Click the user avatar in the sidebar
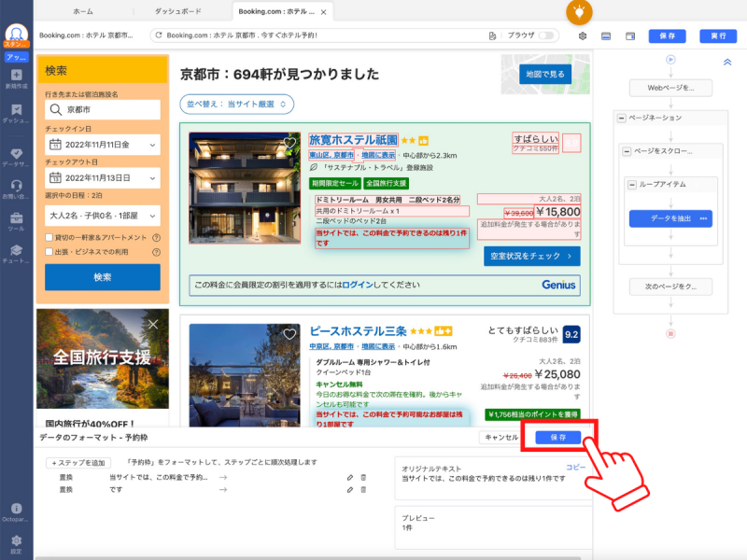The image size is (747, 560). (x=17, y=35)
